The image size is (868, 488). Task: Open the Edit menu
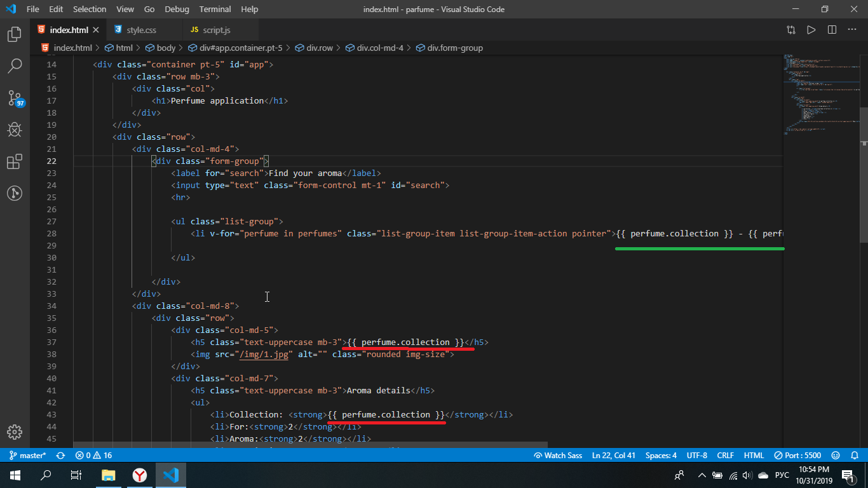pyautogui.click(x=56, y=10)
